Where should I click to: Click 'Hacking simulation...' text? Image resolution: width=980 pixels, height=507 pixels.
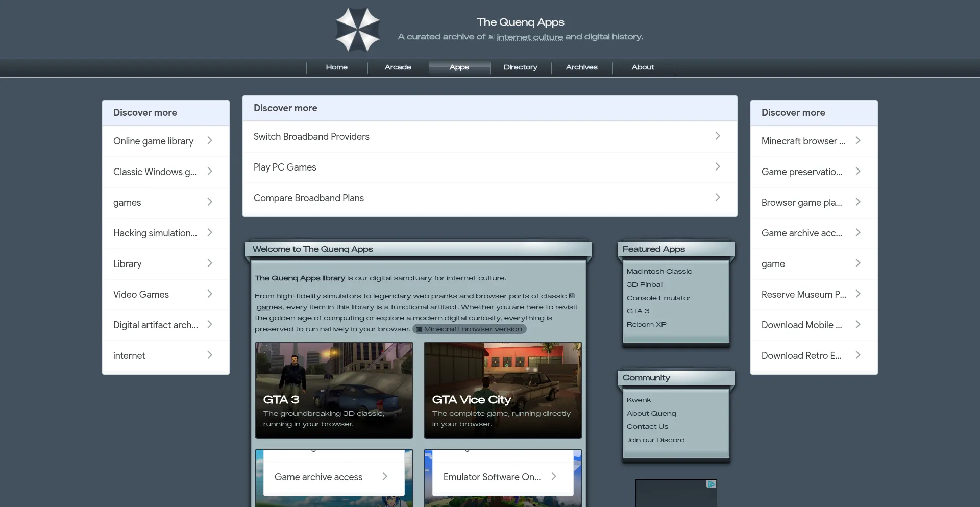(155, 233)
